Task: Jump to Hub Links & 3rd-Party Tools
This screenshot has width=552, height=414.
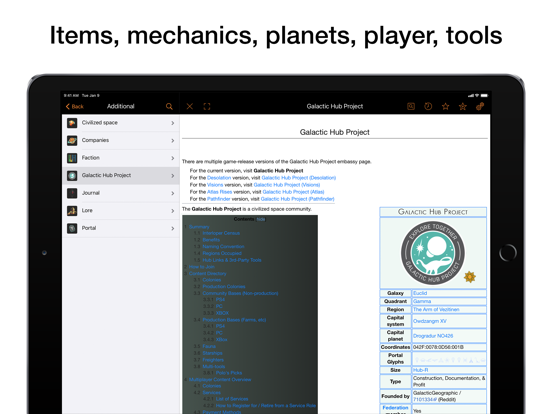Action: [232, 260]
